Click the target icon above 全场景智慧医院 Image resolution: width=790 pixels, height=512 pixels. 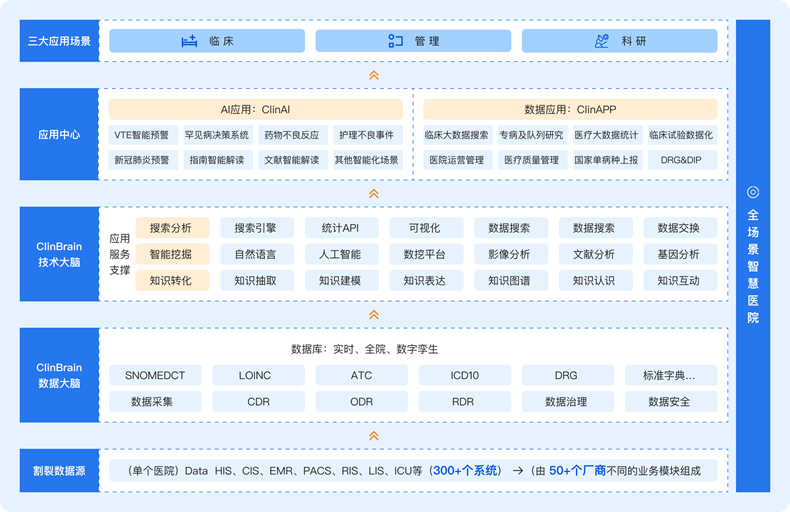753,192
